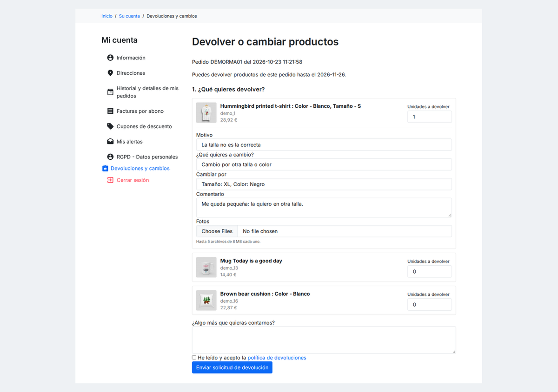558x392 pixels.
Task: Click the calendar icon for order history
Action: point(110,92)
